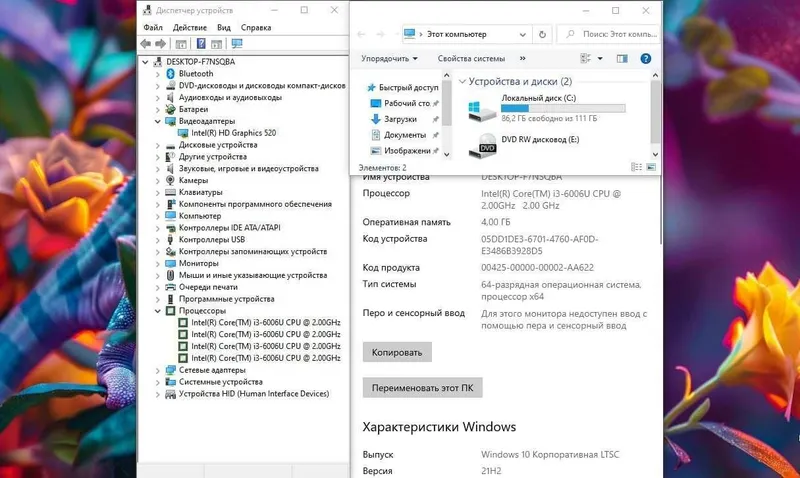800x478 pixels.
Task: Select Intel(R) HD Graphics 520 device
Action: pos(227,133)
